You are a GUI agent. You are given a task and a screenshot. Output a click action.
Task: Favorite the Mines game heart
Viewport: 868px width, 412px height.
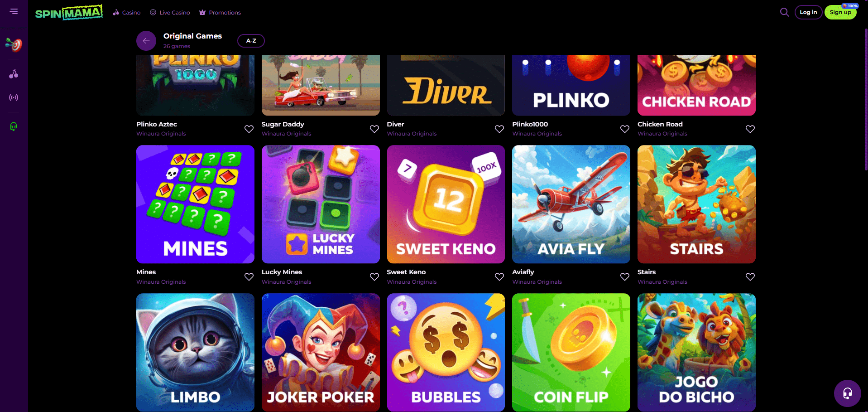249,277
